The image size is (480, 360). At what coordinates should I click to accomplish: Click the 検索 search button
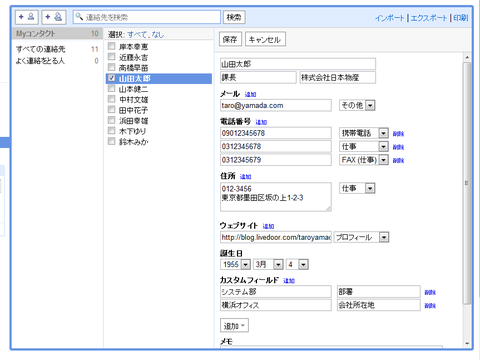[x=234, y=17]
